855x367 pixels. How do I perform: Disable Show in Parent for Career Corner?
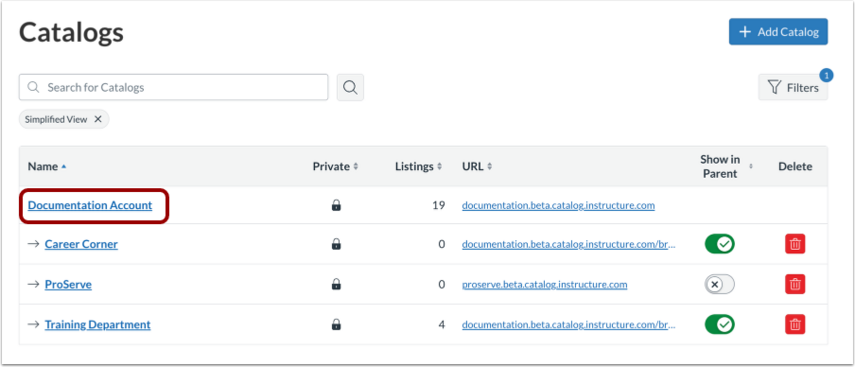pyautogui.click(x=719, y=244)
